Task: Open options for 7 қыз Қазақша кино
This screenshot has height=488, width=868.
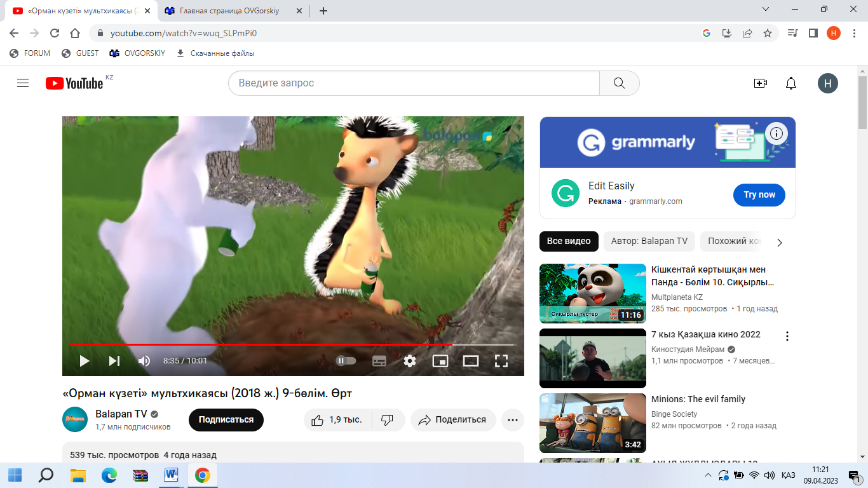Action: pyautogui.click(x=787, y=336)
